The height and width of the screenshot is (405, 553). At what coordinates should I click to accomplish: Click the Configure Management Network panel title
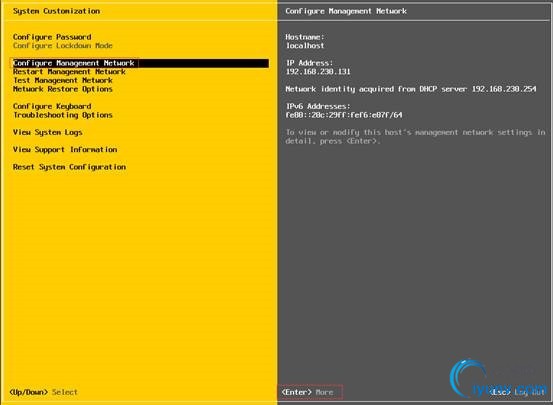coord(346,11)
